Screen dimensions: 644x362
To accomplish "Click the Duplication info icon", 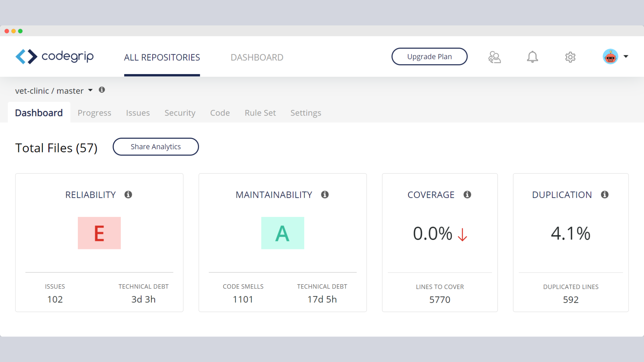I will tap(605, 195).
